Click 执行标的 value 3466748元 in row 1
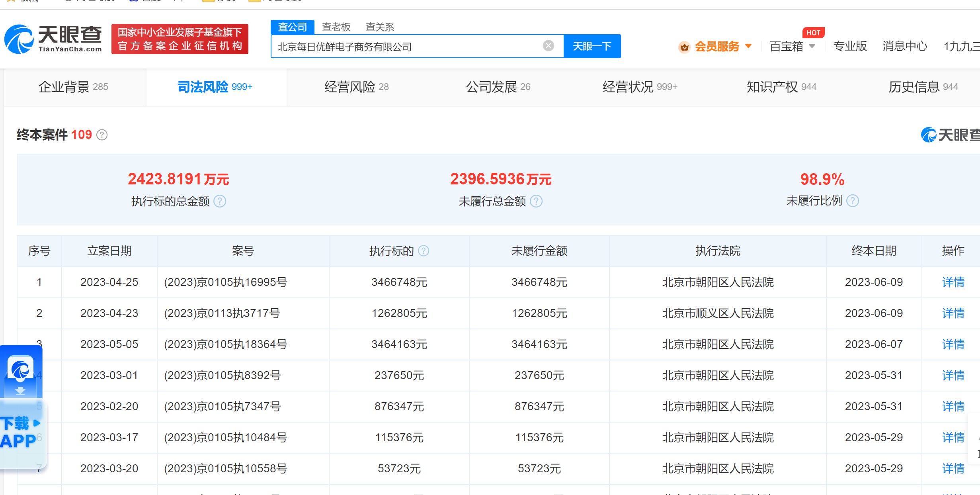980x495 pixels. (399, 282)
